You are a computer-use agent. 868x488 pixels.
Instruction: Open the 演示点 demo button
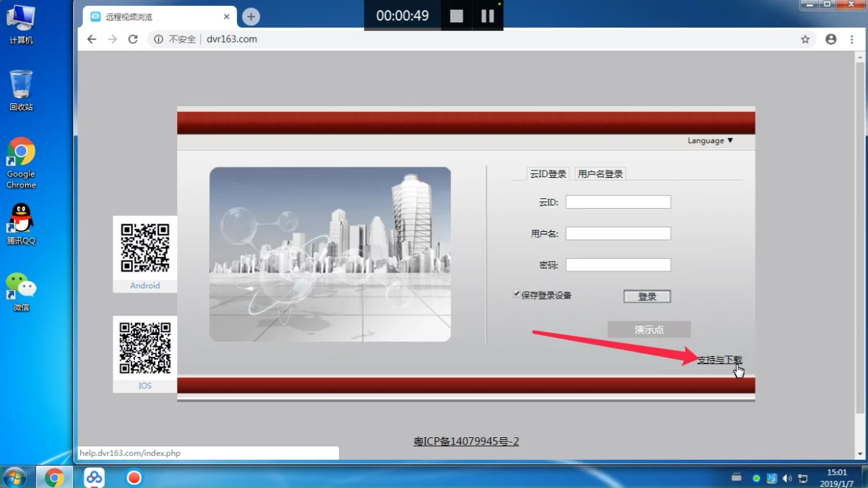[x=649, y=329]
